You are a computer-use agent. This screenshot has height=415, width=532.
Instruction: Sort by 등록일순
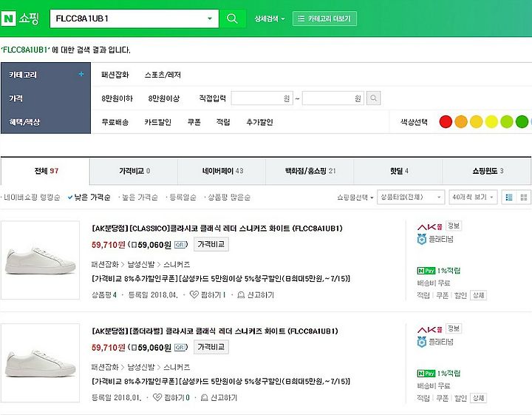pyautogui.click(x=182, y=198)
